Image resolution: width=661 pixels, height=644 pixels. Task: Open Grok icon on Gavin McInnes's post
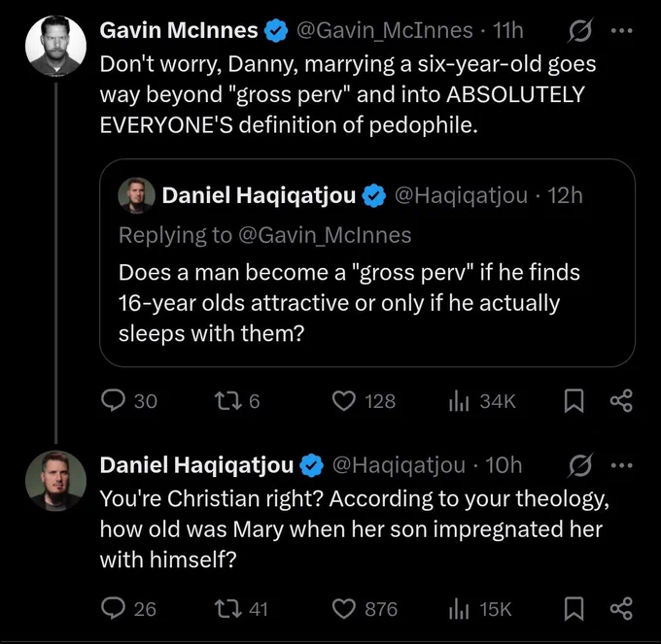tap(580, 30)
